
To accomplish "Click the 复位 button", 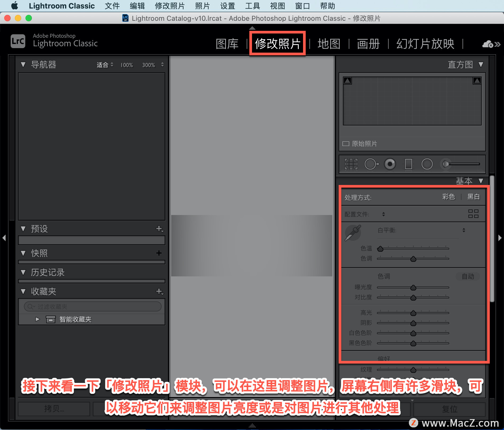I will click(450, 409).
